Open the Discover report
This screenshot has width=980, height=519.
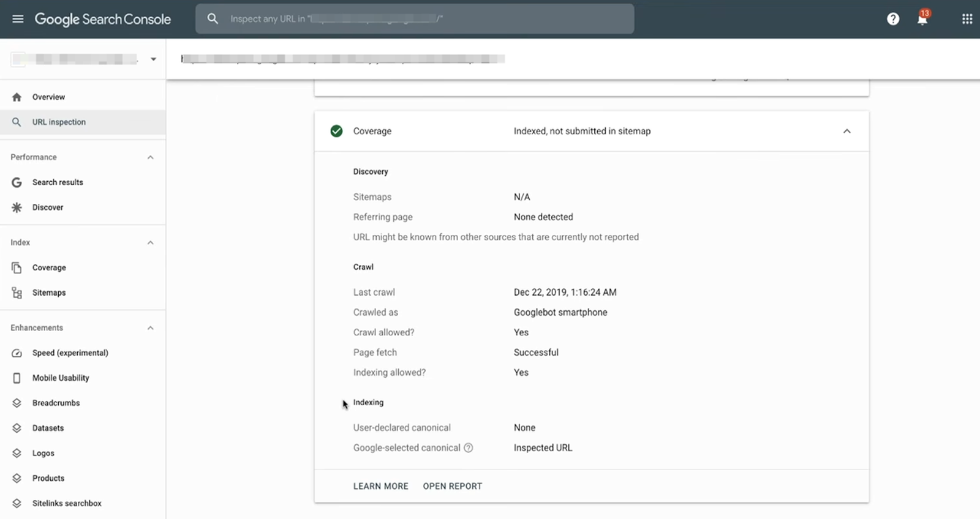point(83,207)
